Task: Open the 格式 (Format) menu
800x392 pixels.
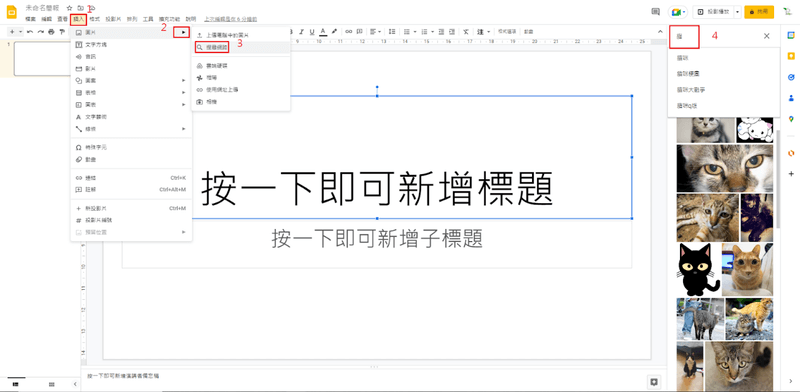Action: click(94, 19)
